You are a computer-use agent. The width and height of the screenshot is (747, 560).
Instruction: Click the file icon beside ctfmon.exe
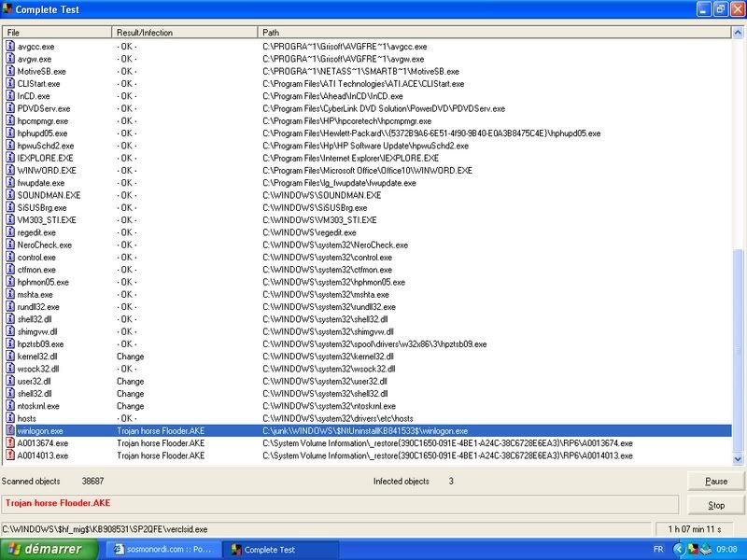(x=10, y=270)
